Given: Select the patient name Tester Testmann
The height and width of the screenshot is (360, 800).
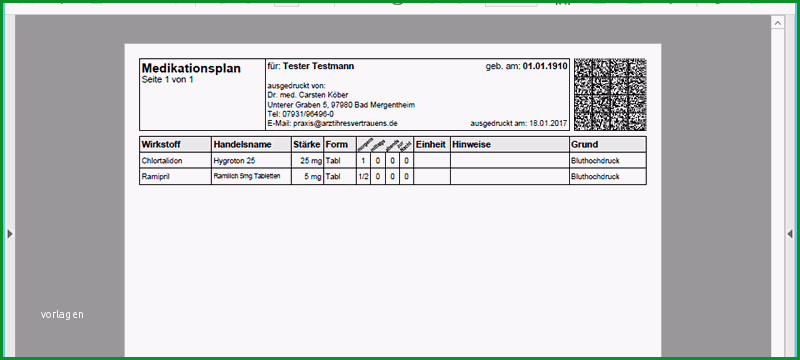Looking at the screenshot, I should pyautogui.click(x=318, y=66).
